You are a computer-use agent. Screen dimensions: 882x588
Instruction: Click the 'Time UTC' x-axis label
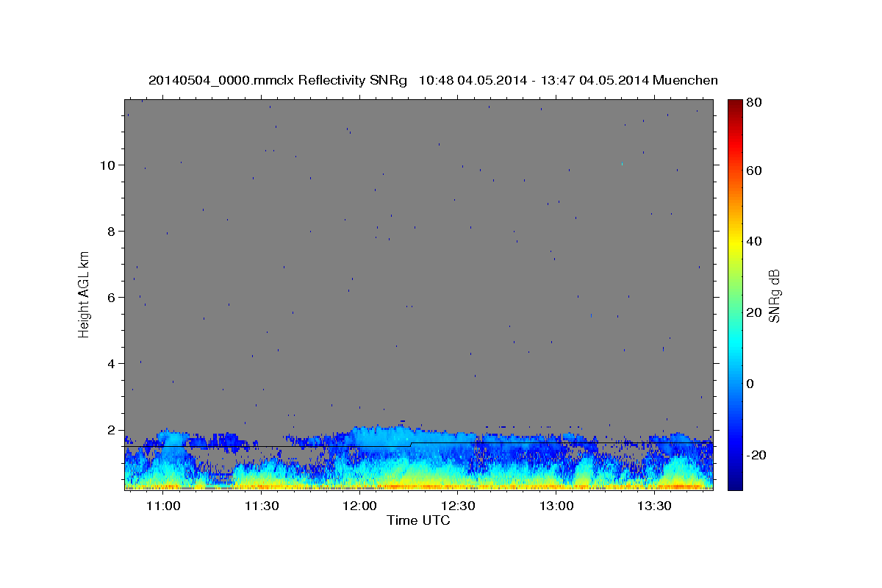(418, 520)
